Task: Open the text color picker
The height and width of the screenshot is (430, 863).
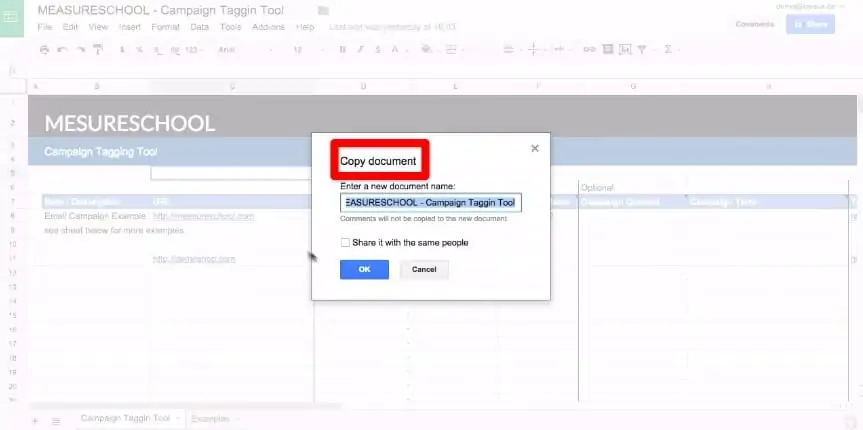Action: pos(396,50)
